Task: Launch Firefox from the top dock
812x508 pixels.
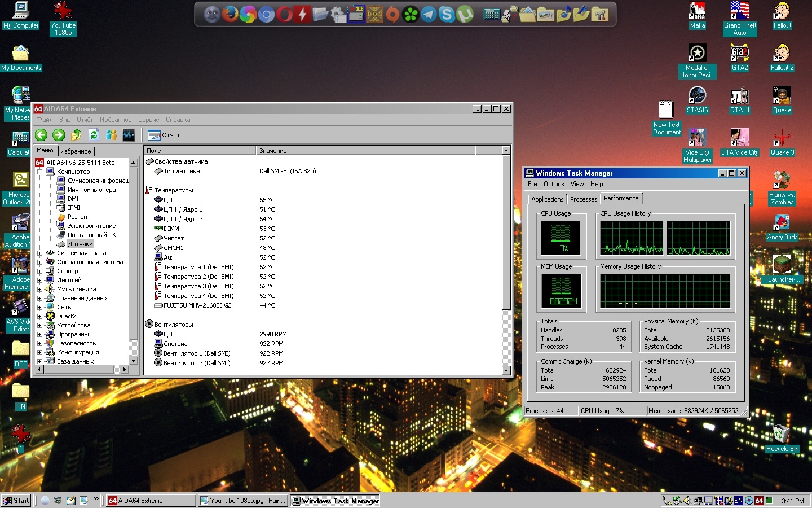Action: click(230, 14)
